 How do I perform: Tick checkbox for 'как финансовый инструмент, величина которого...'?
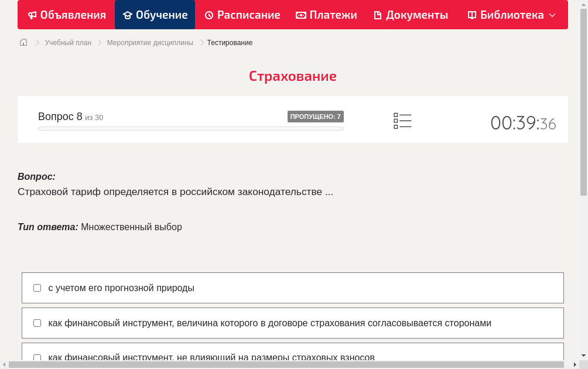37,323
